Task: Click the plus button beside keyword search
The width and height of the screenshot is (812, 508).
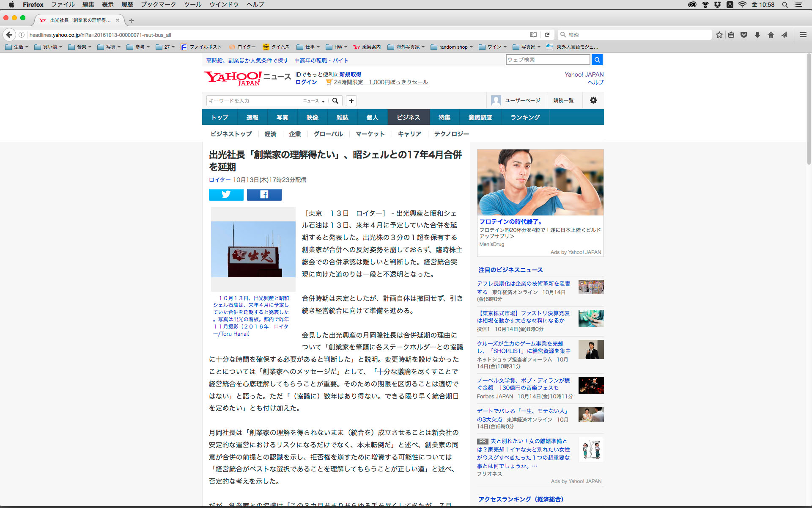Action: [351, 101]
